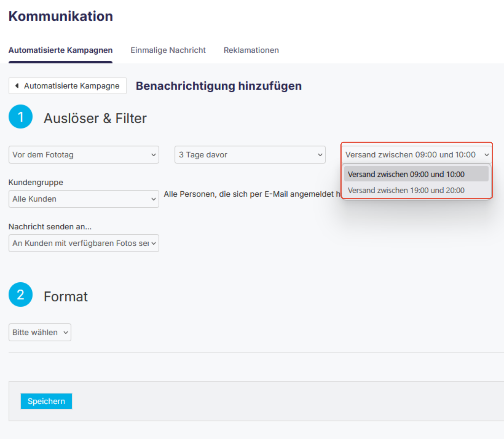Save the notification with Speichern
The height and width of the screenshot is (439, 504).
click(46, 401)
